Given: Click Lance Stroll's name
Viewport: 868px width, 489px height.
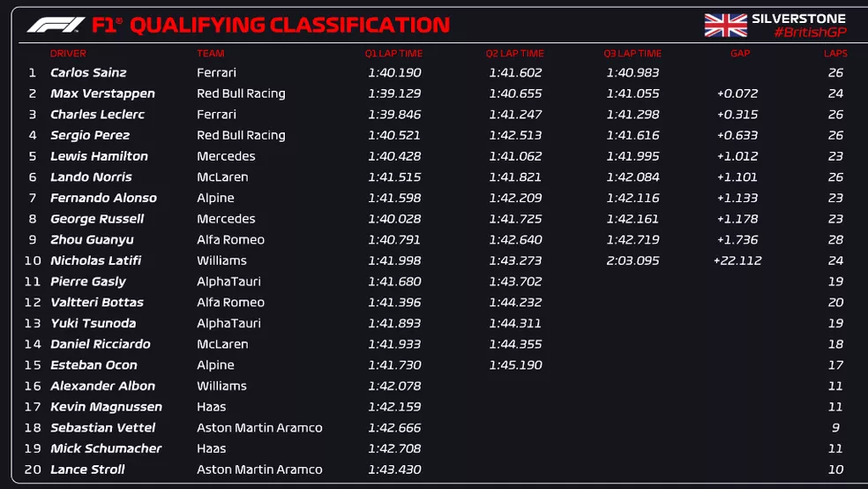Looking at the screenshot, I should pos(87,470).
